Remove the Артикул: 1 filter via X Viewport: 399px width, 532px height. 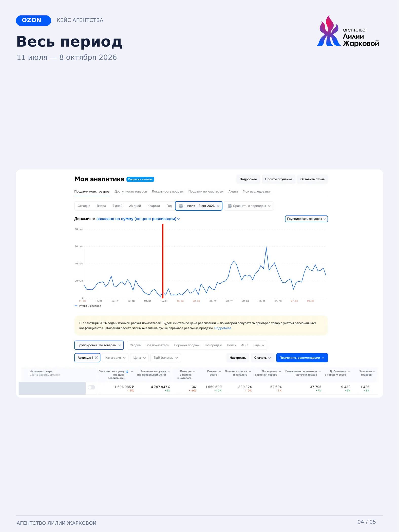(96, 358)
